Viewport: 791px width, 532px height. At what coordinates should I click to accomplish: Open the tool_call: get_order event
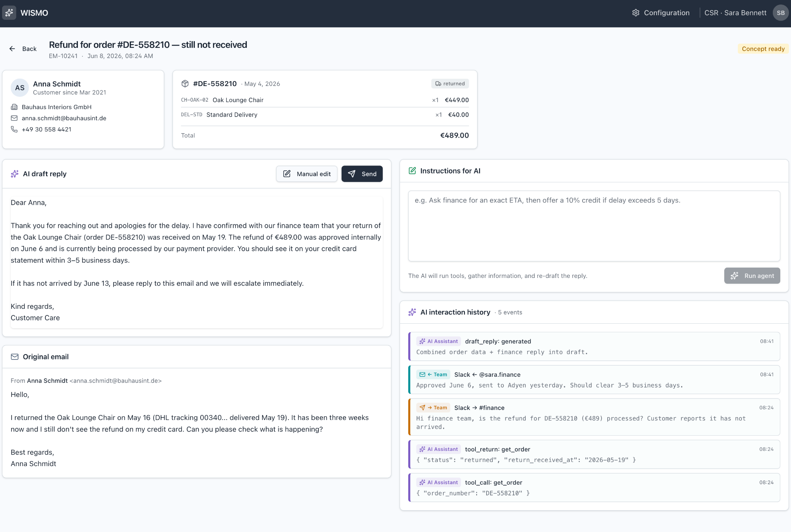[x=594, y=488]
